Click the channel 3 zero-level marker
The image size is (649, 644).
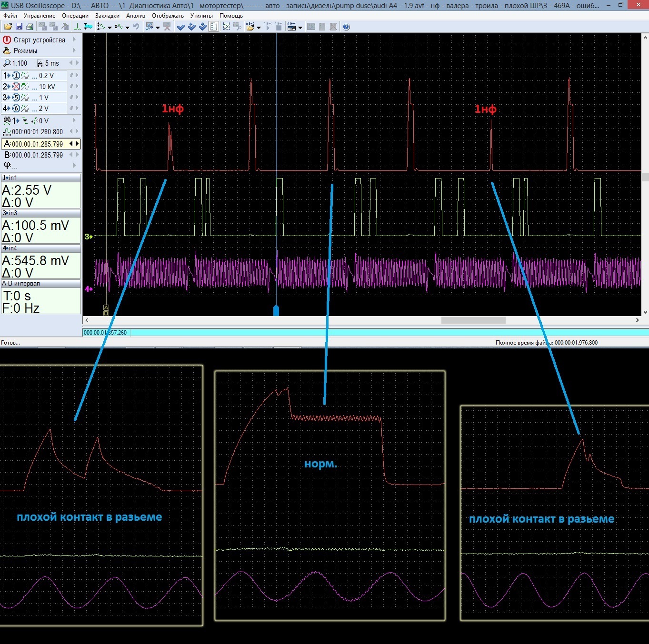[89, 236]
